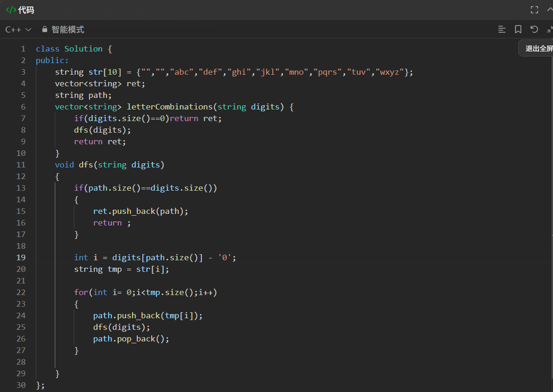Toggle the 智能模式 smart mode lock
Screen dimensions: 553x392
[x=63, y=30]
